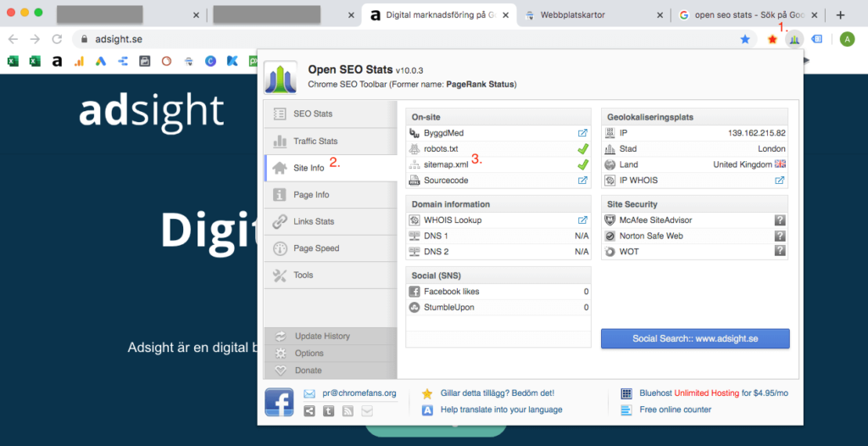Click pr@chromefans.org email link
868x446 pixels.
(359, 393)
